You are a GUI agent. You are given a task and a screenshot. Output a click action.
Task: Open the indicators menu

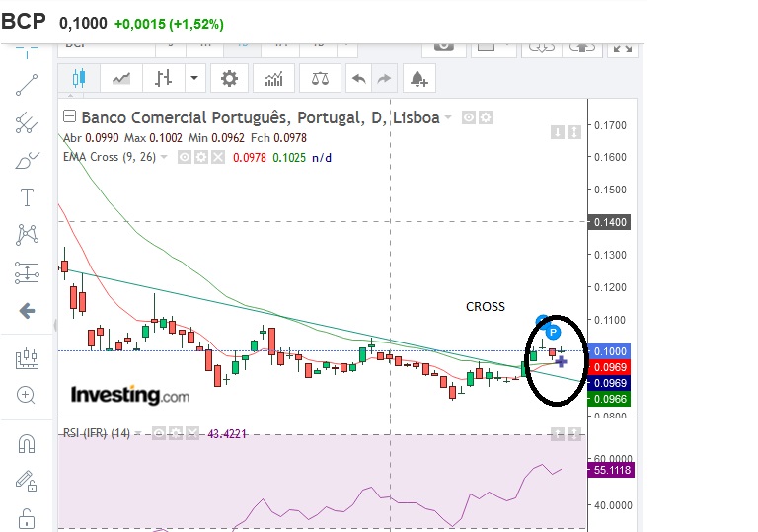click(x=273, y=78)
